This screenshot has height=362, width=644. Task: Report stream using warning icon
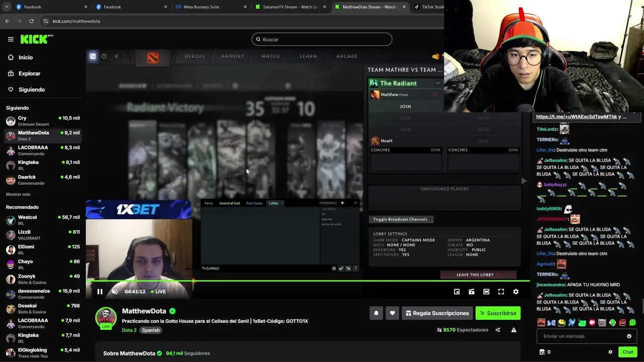click(514, 330)
